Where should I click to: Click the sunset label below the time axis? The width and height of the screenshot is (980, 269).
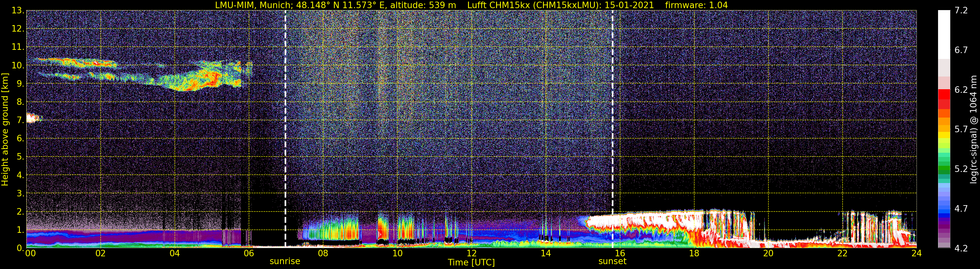[612, 262]
